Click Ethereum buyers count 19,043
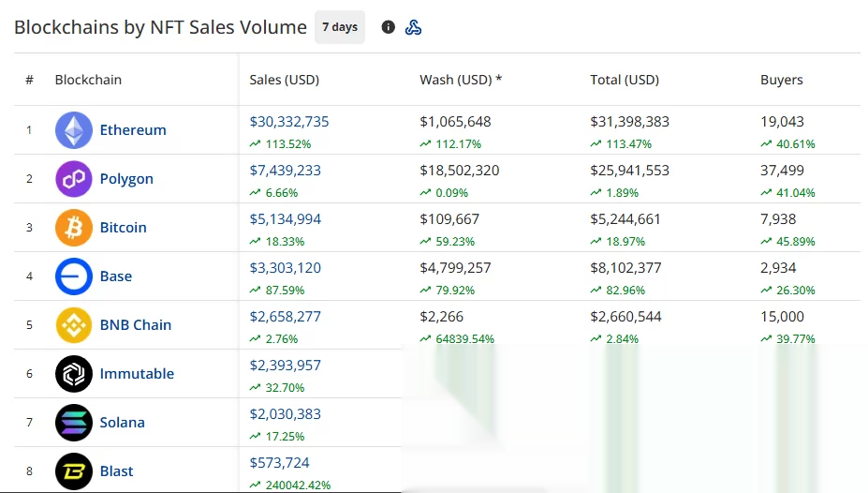Viewport: 868px width, 493px height. (x=782, y=122)
